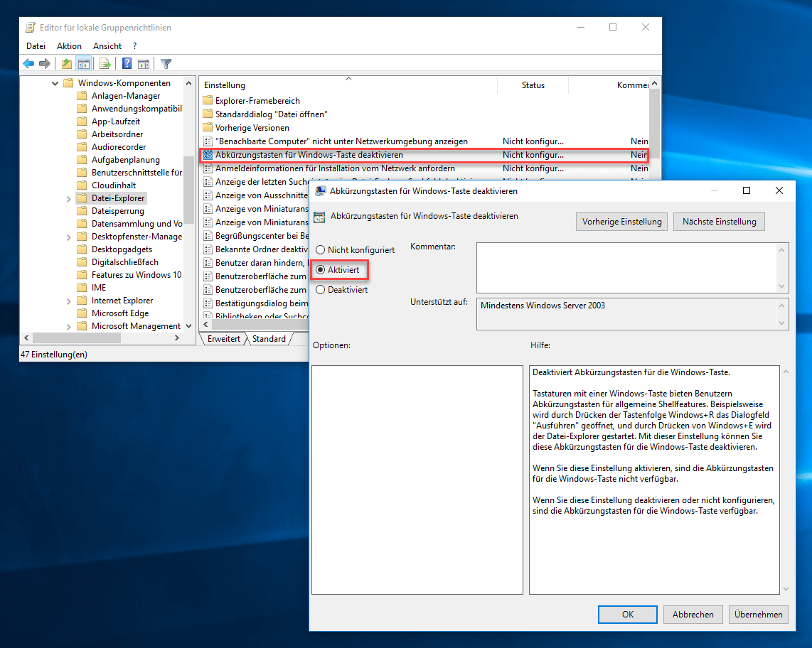Select the Deaktiviert radio button
Viewport: 812px width, 648px height.
321,289
